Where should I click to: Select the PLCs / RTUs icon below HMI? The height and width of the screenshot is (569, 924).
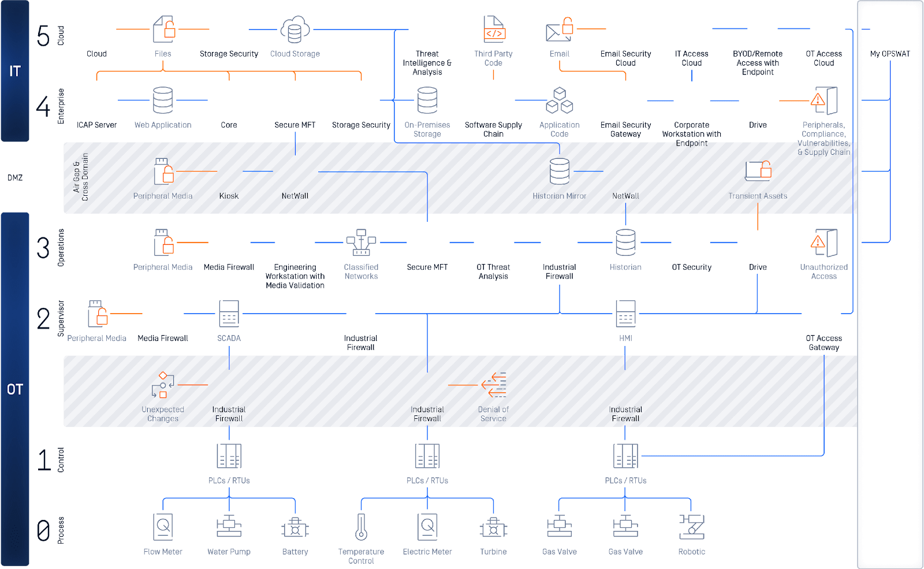tap(625, 456)
